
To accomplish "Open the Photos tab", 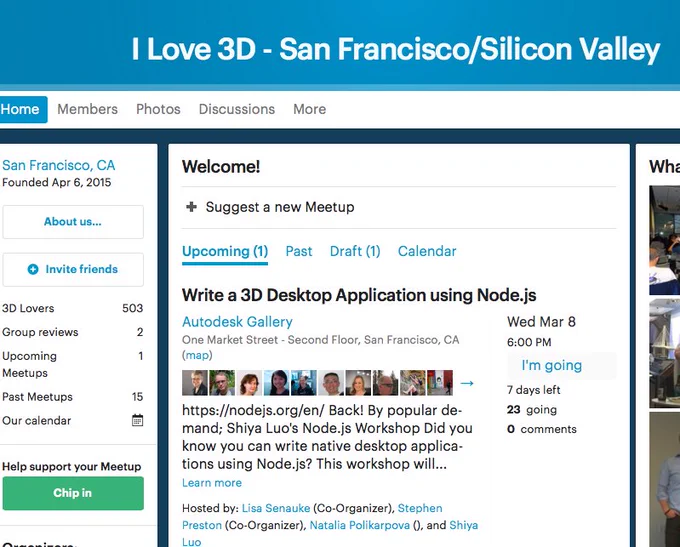I will pyautogui.click(x=158, y=109).
